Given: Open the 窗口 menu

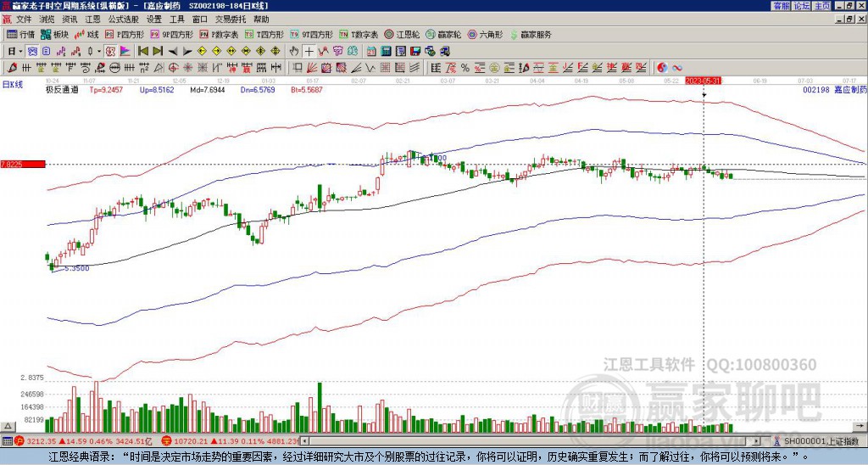Looking at the screenshot, I should (200, 20).
